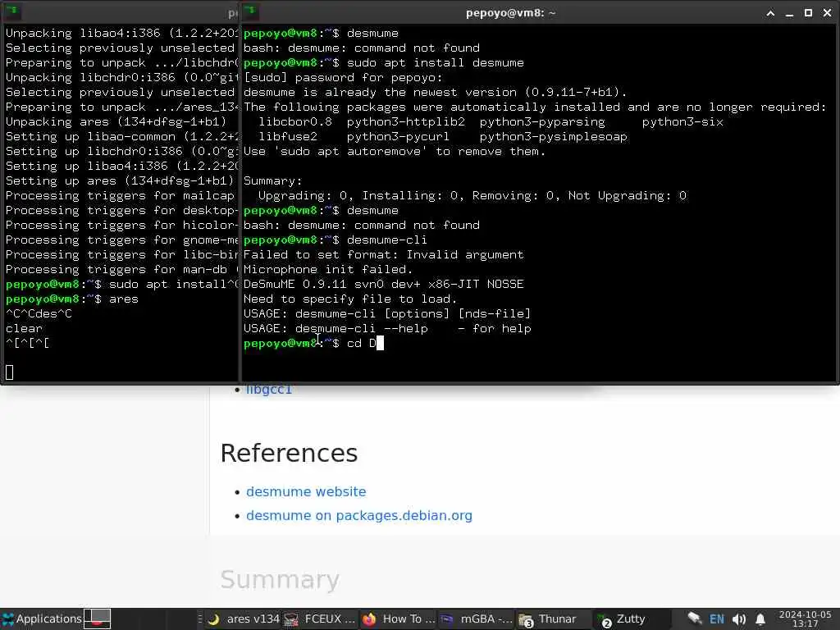The image size is (840, 630).
Task: Click the 'pepoyo@vm8: ~' window title
Action: point(510,13)
